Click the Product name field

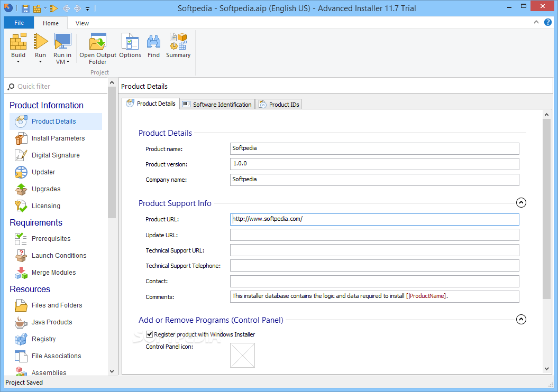point(374,148)
